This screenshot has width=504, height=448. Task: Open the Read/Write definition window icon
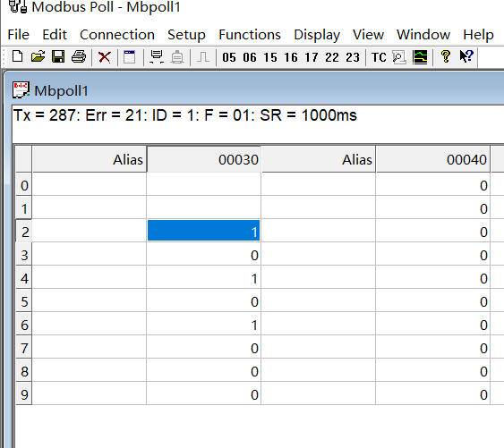point(129,57)
